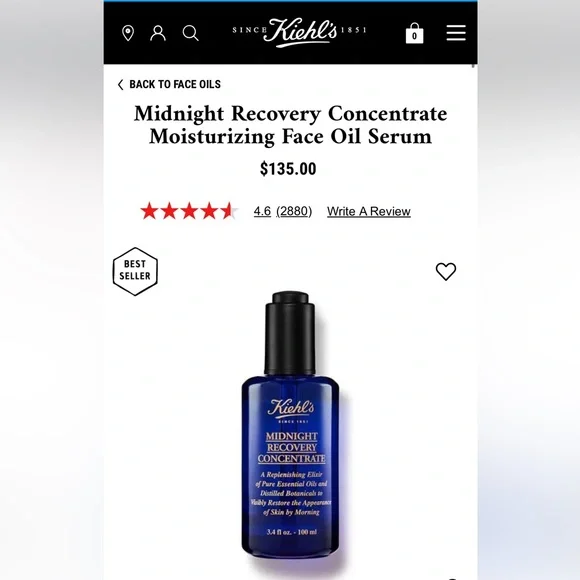Screen dimensions: 580x580
Task: Click the cart item count badge
Action: click(x=414, y=36)
